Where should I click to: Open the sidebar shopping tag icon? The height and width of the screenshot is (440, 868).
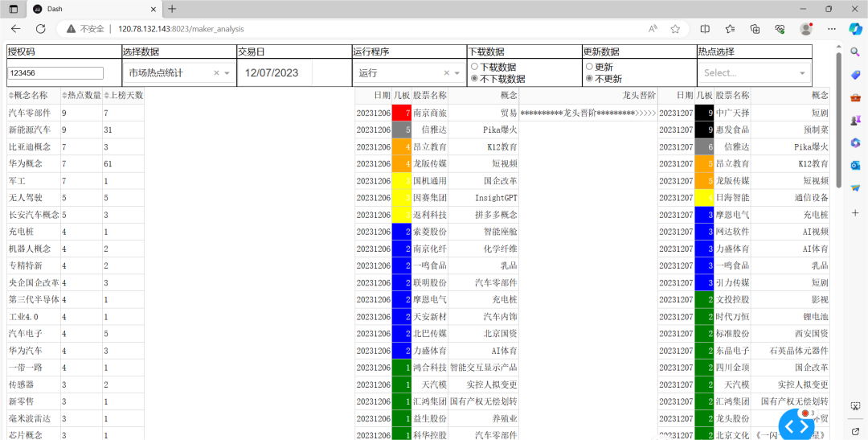click(x=855, y=74)
